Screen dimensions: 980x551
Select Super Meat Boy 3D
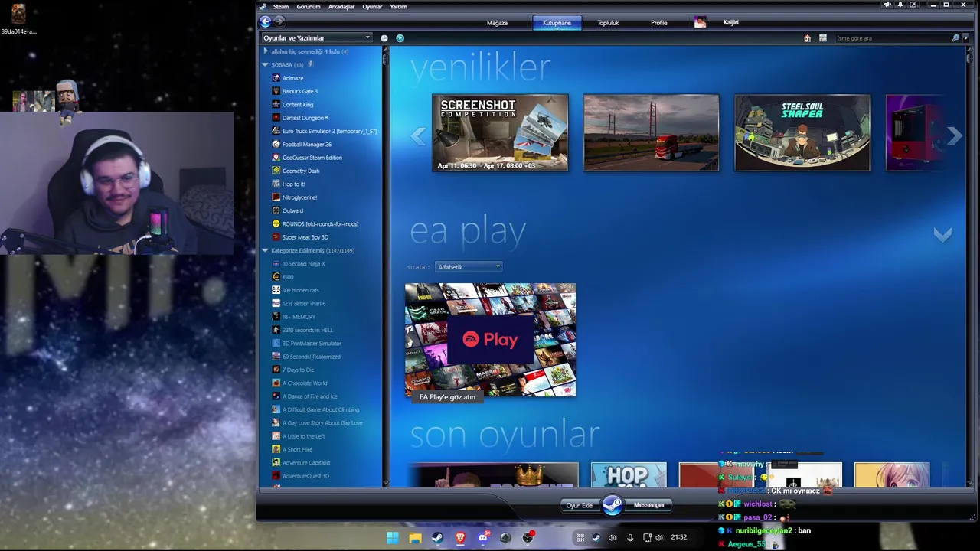point(305,237)
